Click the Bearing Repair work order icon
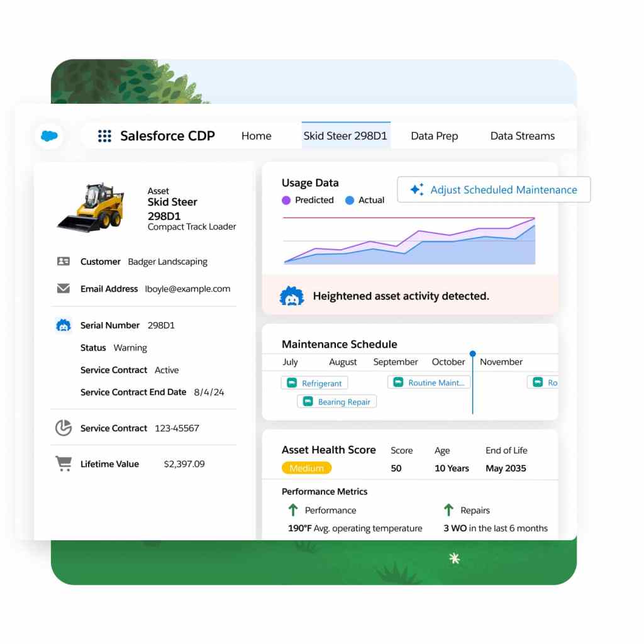The height and width of the screenshot is (644, 644). coord(308,401)
